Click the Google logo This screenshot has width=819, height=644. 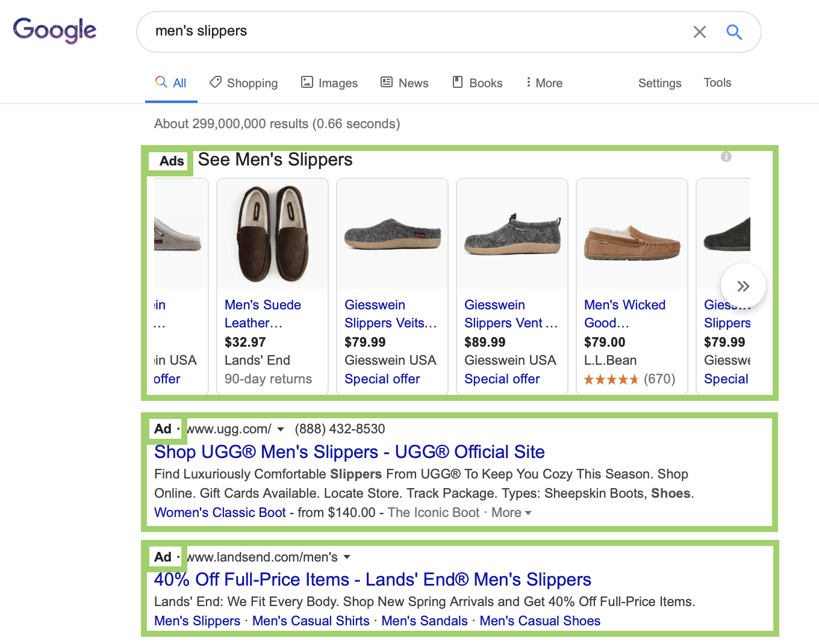55,30
